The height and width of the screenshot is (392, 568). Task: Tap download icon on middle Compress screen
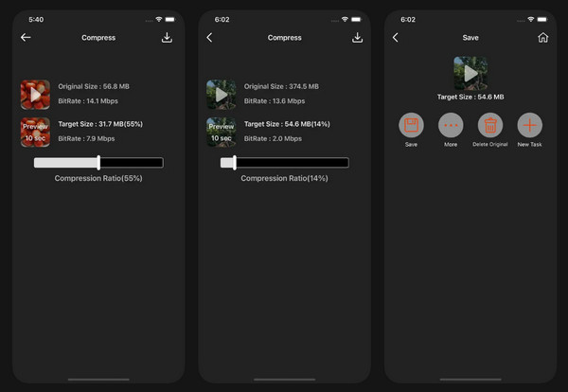(x=357, y=38)
